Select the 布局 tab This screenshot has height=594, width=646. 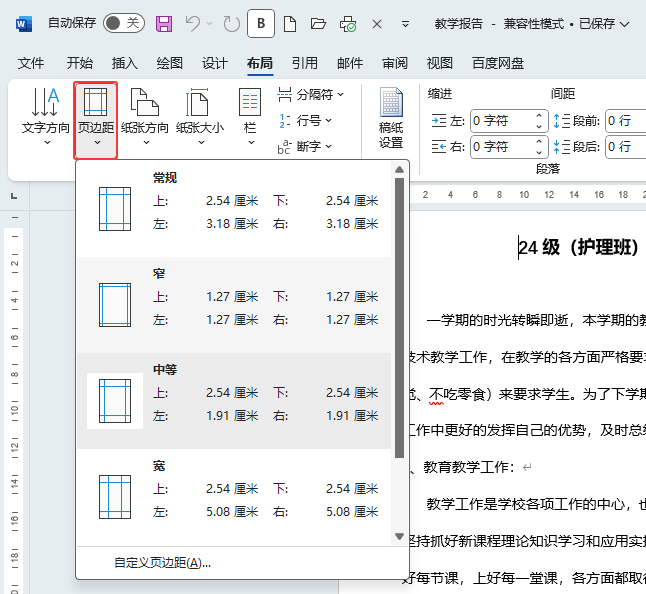(260, 63)
